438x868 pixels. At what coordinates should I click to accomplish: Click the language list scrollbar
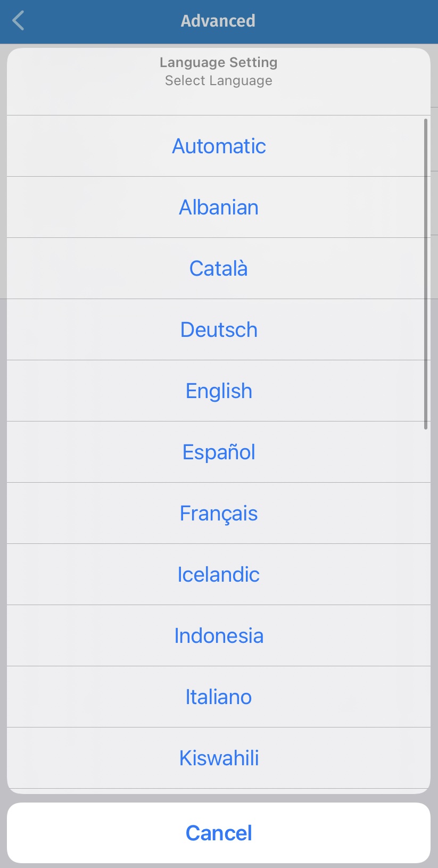pos(426,274)
